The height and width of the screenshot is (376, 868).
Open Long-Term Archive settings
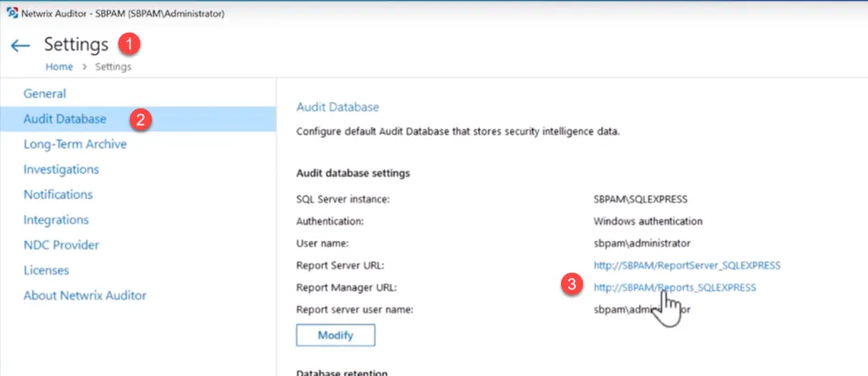[x=75, y=144]
